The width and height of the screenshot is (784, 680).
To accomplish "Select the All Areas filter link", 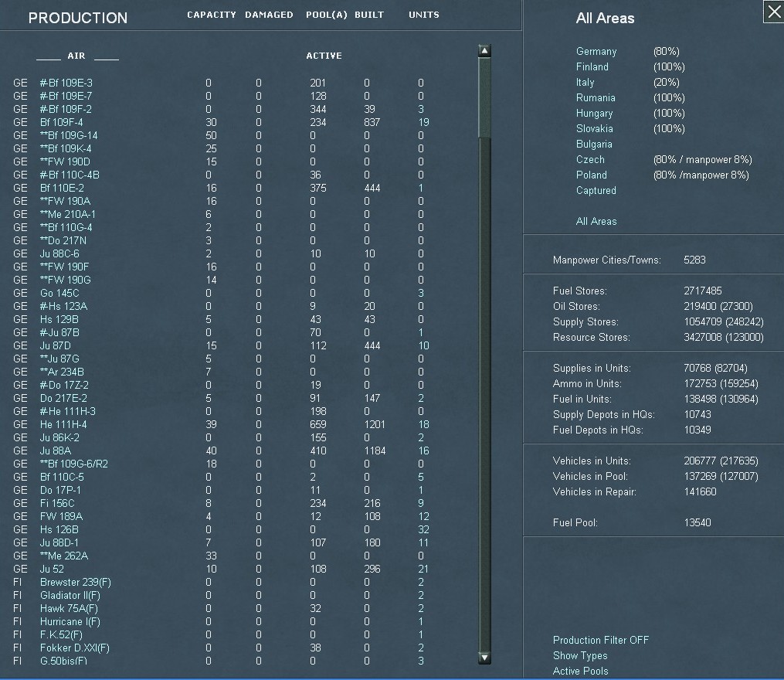I will pyautogui.click(x=596, y=221).
